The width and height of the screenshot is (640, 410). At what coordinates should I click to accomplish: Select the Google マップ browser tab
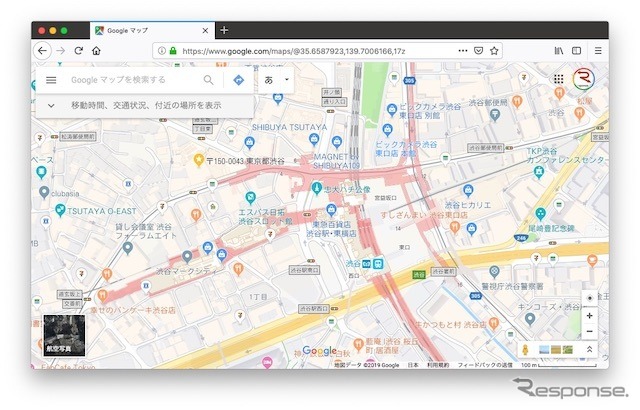pos(152,31)
